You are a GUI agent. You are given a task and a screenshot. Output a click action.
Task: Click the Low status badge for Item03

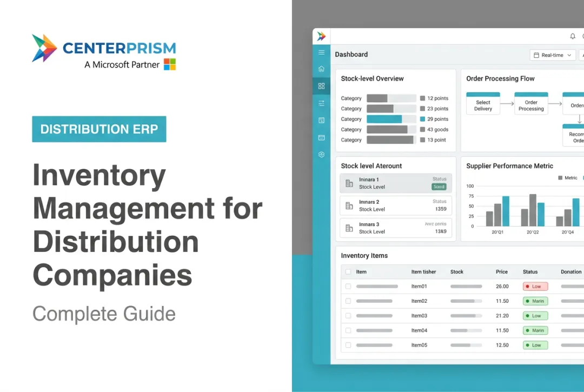[x=535, y=316]
